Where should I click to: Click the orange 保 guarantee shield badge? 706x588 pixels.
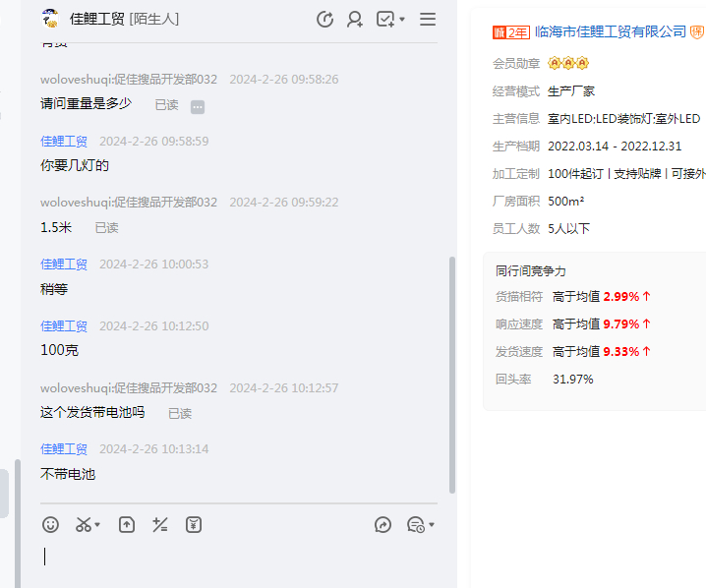[x=697, y=32]
